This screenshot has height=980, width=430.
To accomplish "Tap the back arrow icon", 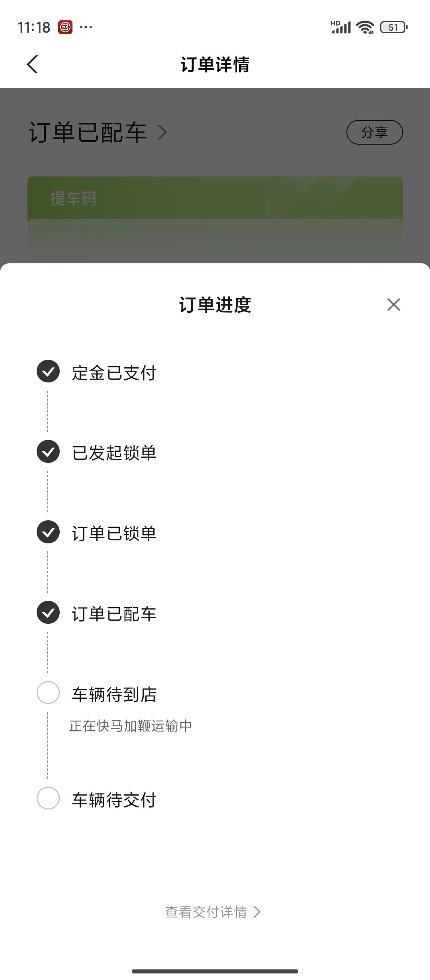I will (32, 64).
